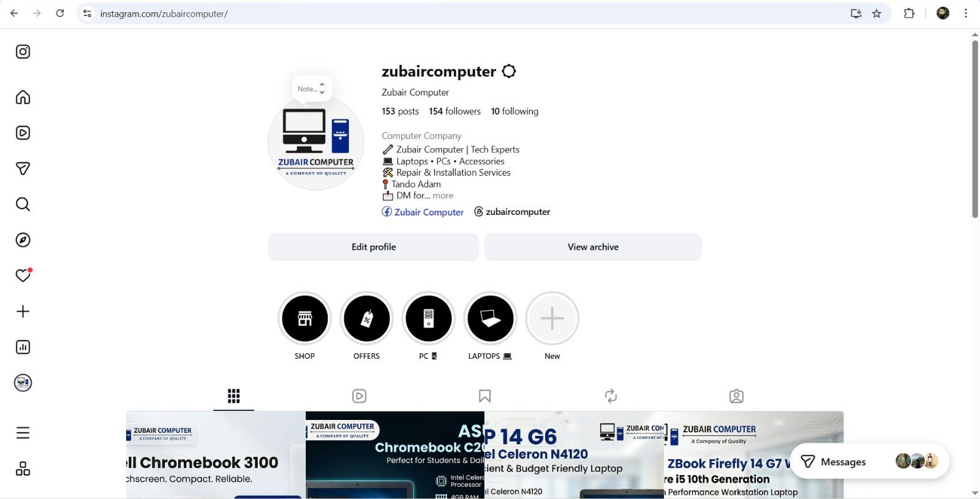The image size is (980, 499).
Task: Go to the Home feed icon
Action: (x=23, y=97)
